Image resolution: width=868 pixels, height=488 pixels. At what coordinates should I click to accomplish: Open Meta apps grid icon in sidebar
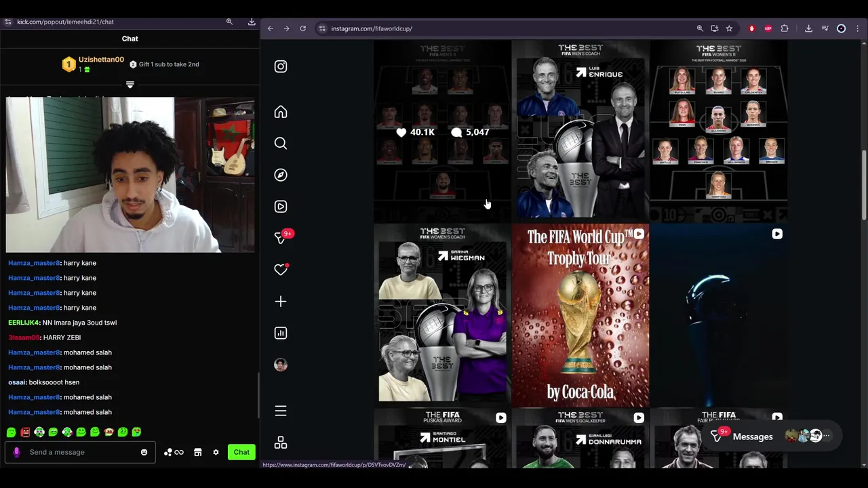pyautogui.click(x=281, y=443)
